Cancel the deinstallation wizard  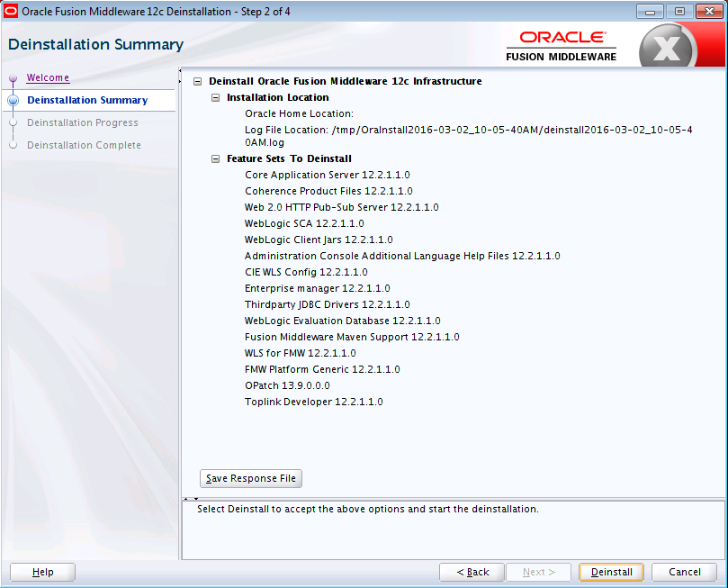(685, 572)
